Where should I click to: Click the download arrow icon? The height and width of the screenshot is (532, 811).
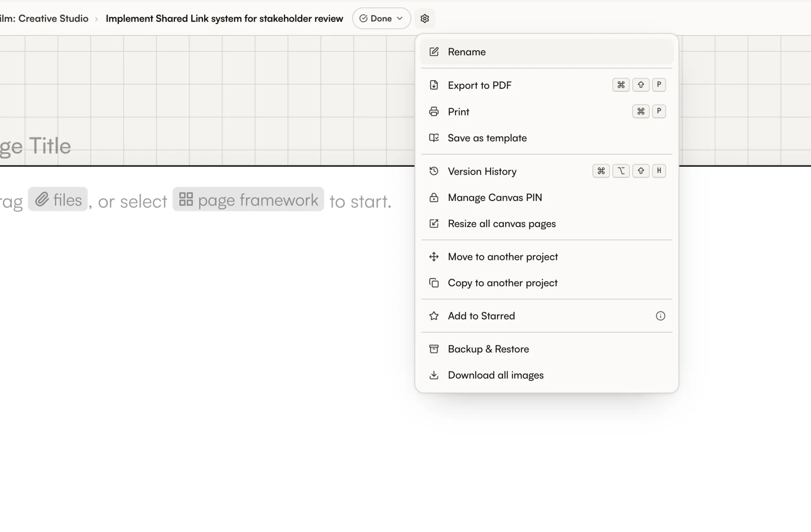(434, 375)
